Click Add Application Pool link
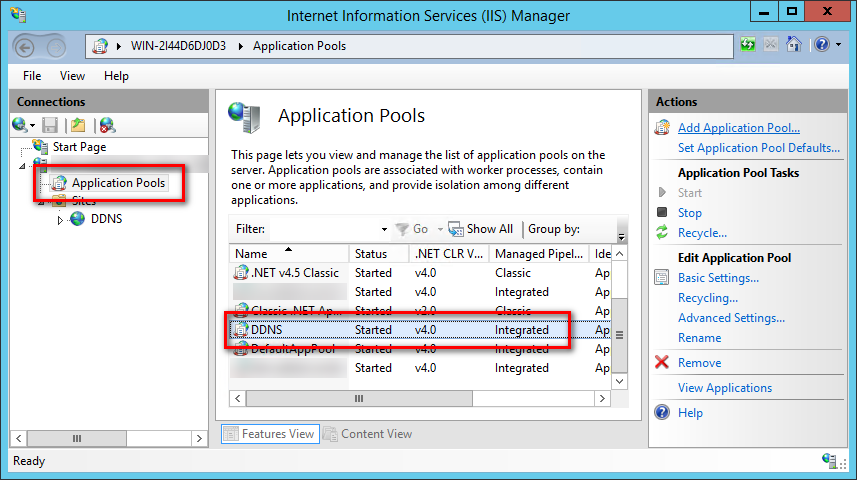 (x=738, y=128)
